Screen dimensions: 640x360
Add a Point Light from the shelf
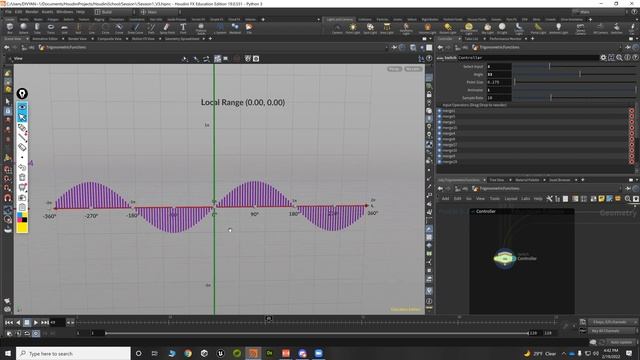pyautogui.click(x=353, y=28)
